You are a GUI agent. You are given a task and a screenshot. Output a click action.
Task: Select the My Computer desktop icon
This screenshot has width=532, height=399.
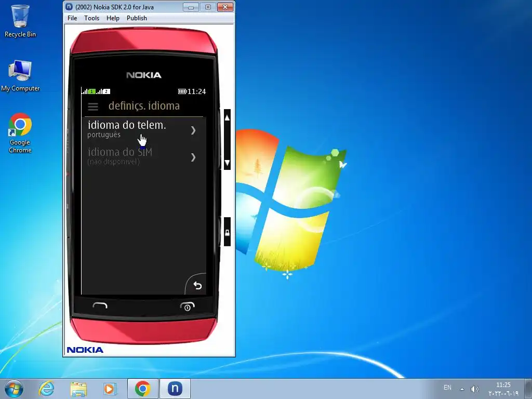pyautogui.click(x=20, y=76)
